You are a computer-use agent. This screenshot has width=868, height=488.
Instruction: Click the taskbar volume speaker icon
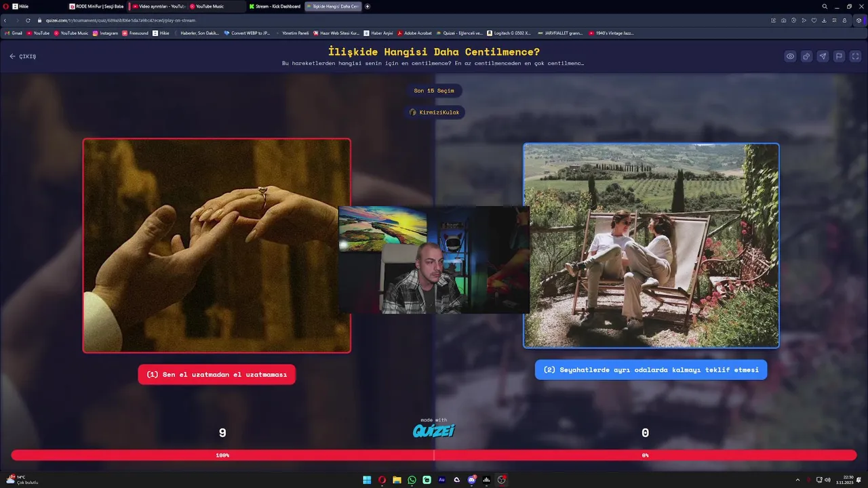click(x=827, y=480)
